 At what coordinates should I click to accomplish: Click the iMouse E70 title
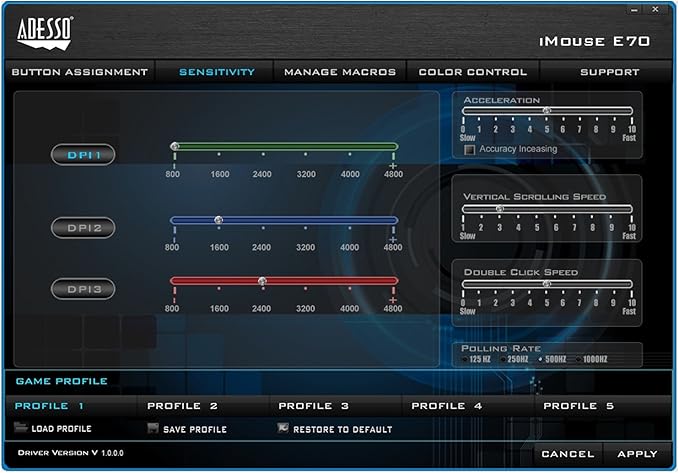pyautogui.click(x=594, y=42)
